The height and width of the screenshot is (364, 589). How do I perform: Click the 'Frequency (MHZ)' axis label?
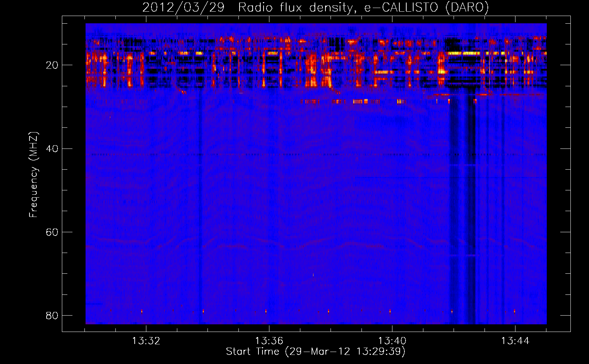[33, 175]
